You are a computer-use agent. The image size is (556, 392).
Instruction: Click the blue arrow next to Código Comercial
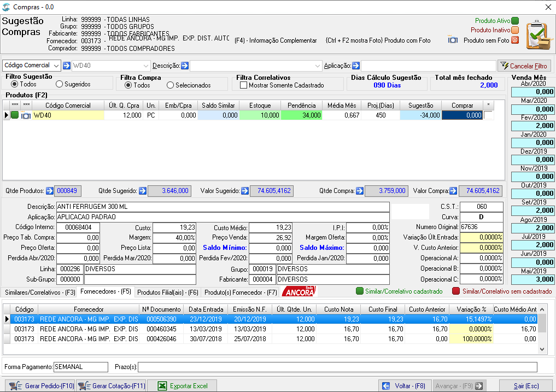(x=66, y=66)
